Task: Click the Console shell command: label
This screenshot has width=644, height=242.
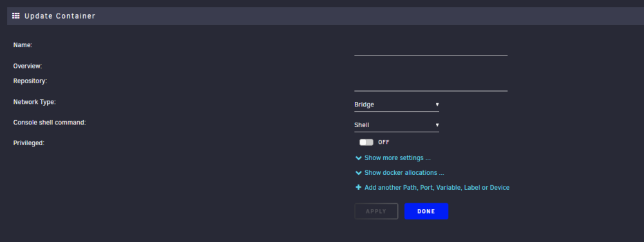Action: (50, 122)
